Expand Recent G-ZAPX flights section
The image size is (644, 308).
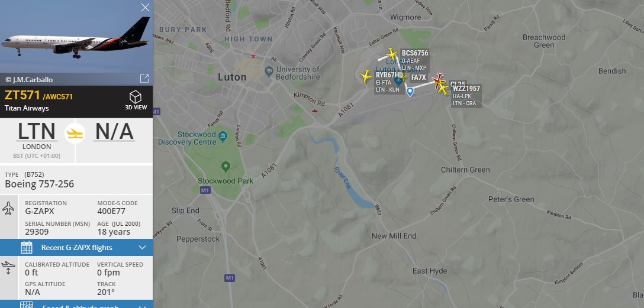click(76, 248)
